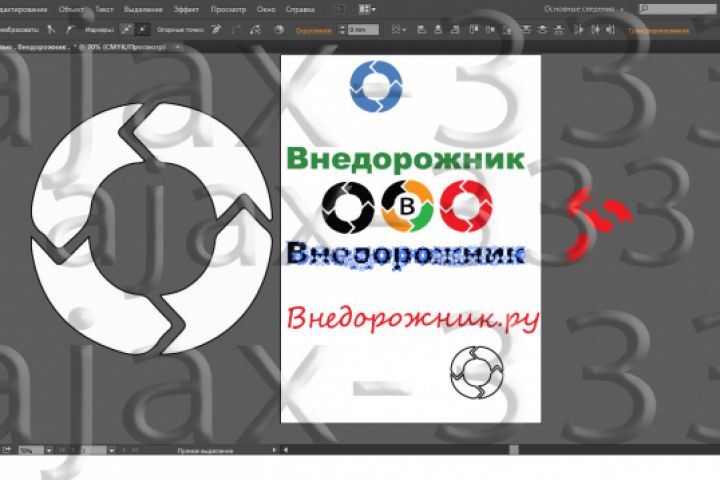Click the horizontal scrollbar thumb
This screenshot has width=720, height=480.
(x=514, y=450)
